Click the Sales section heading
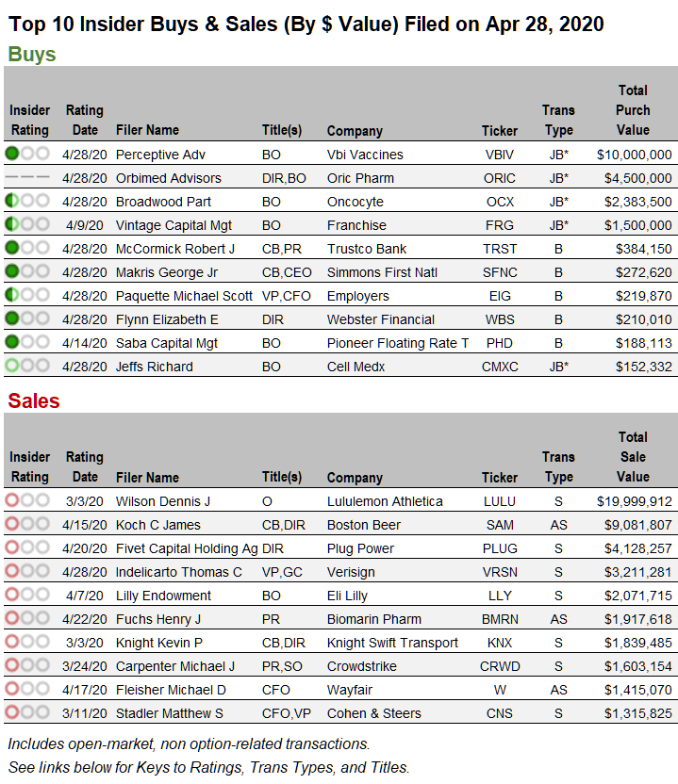This screenshot has width=678, height=784. point(34,400)
